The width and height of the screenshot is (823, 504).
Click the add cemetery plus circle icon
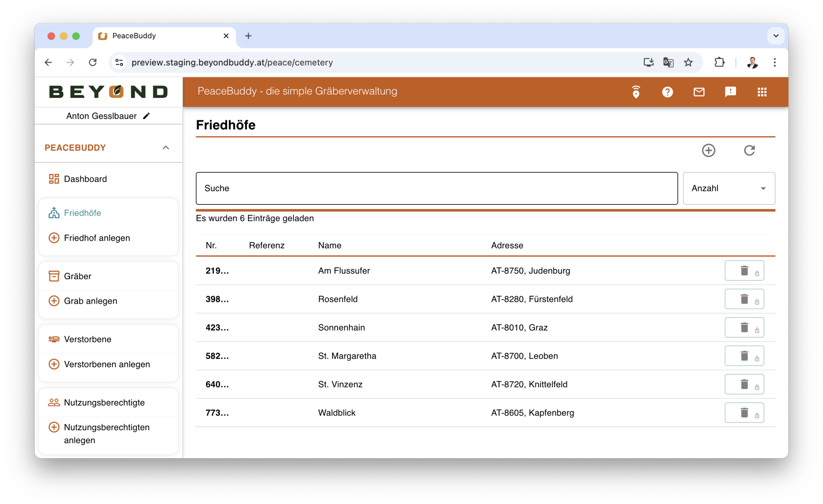click(709, 150)
